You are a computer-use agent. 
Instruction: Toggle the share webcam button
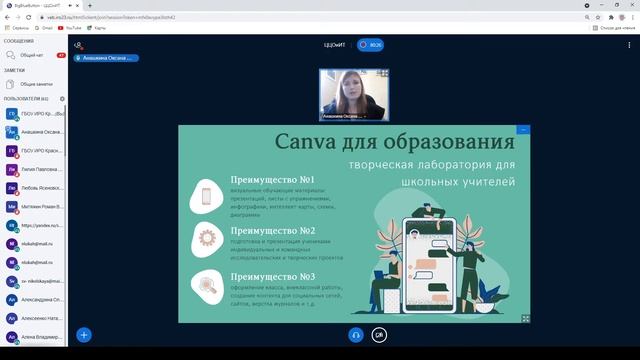(379, 335)
